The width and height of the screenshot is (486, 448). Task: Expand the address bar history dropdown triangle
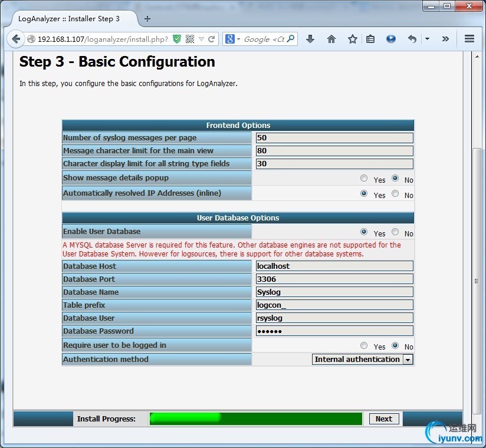202,39
